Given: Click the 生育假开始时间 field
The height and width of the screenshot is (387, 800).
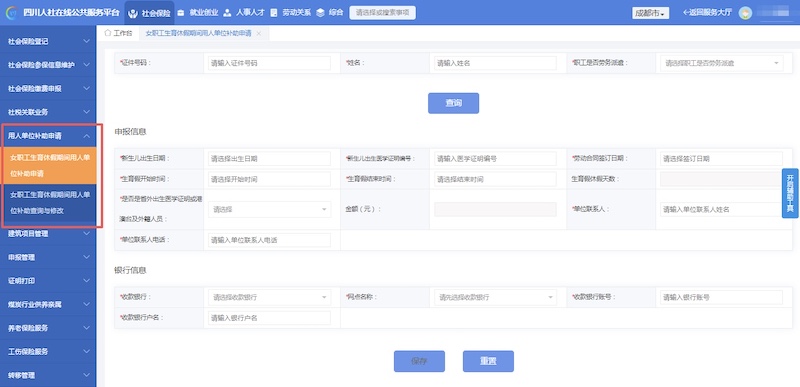Looking at the screenshot, I should (x=269, y=179).
